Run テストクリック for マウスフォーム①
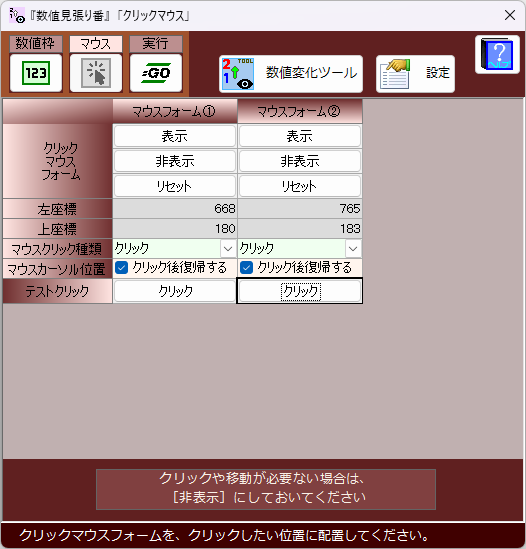The image size is (526, 549). point(175,291)
